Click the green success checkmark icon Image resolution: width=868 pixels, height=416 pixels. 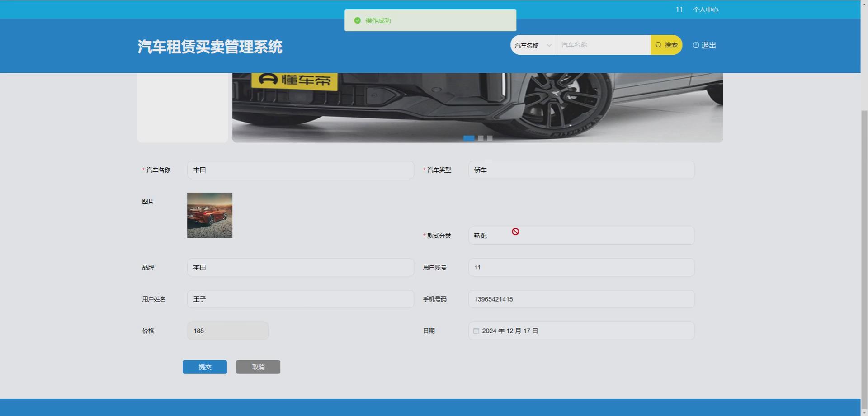click(x=357, y=20)
